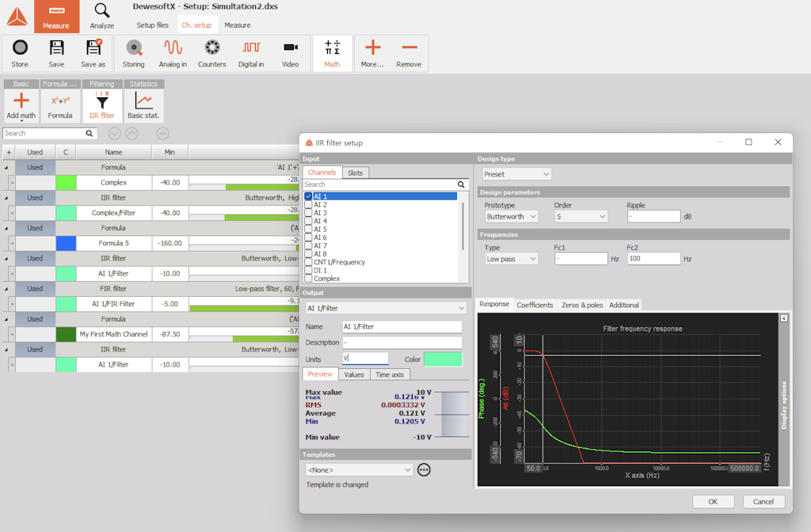Open the filter Order dropdown

pyautogui.click(x=581, y=217)
